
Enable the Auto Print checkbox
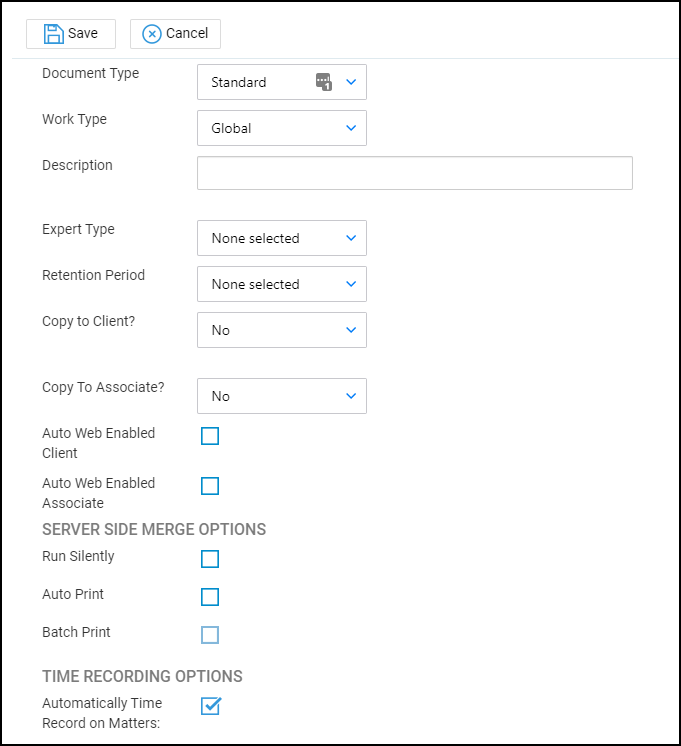(210, 597)
